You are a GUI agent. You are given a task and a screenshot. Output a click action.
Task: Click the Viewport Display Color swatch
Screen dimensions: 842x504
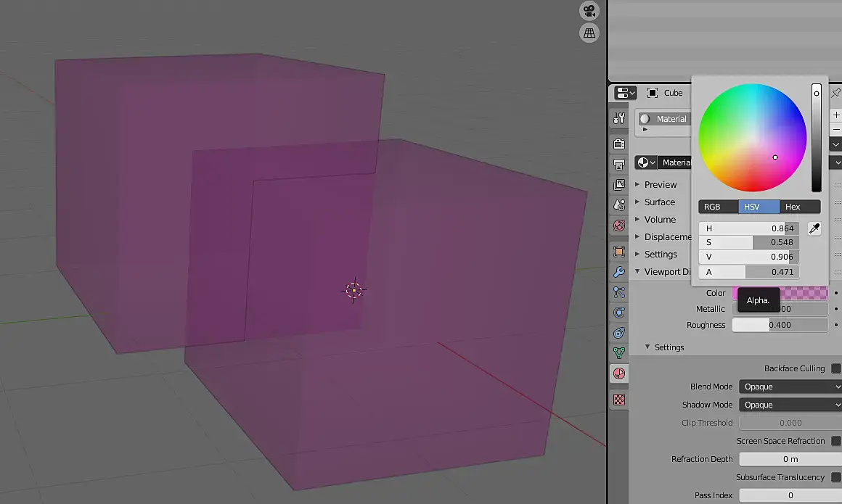pos(780,293)
